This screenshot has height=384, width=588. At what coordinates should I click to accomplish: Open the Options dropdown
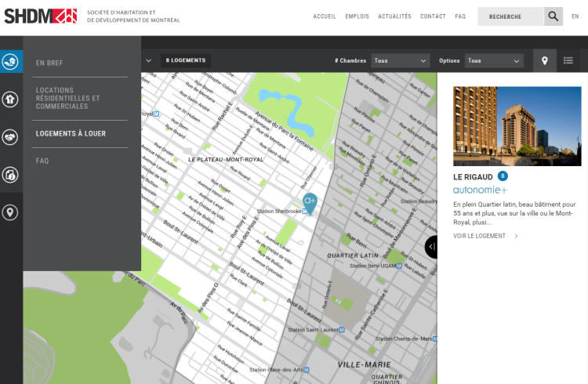pos(494,60)
